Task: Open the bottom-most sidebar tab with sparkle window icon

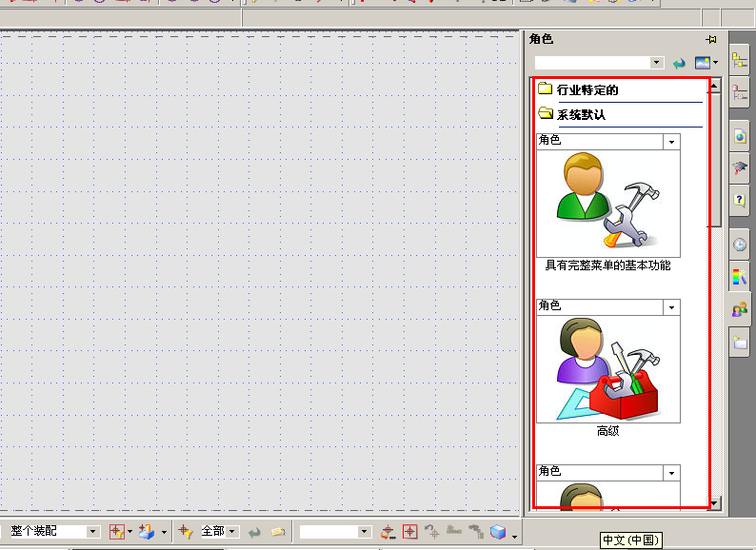Action: [x=740, y=342]
